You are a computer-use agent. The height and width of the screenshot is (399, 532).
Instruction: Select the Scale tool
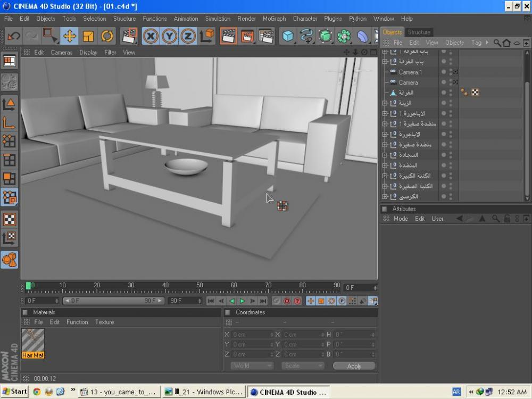click(x=88, y=36)
